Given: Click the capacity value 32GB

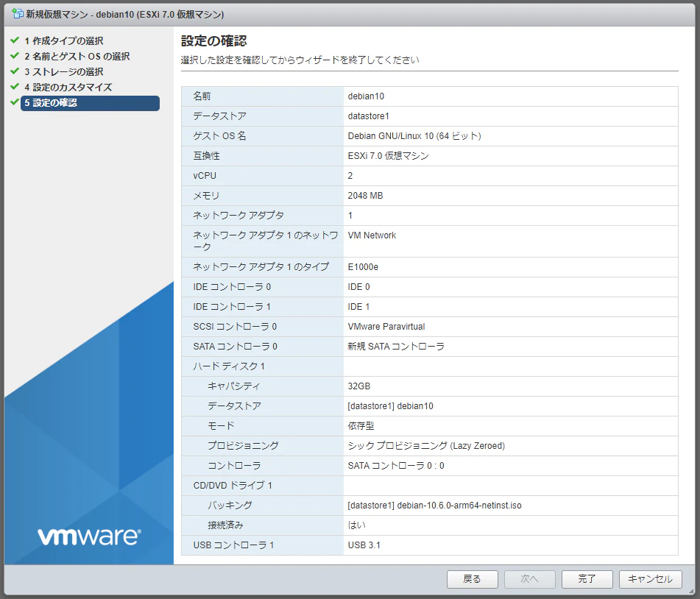Looking at the screenshot, I should 359,386.
